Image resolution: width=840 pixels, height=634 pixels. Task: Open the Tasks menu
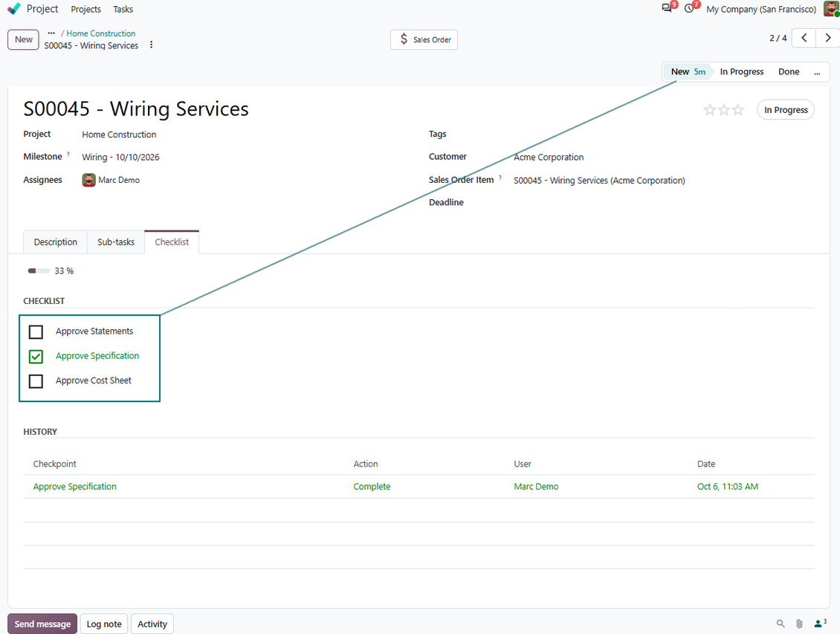click(123, 9)
